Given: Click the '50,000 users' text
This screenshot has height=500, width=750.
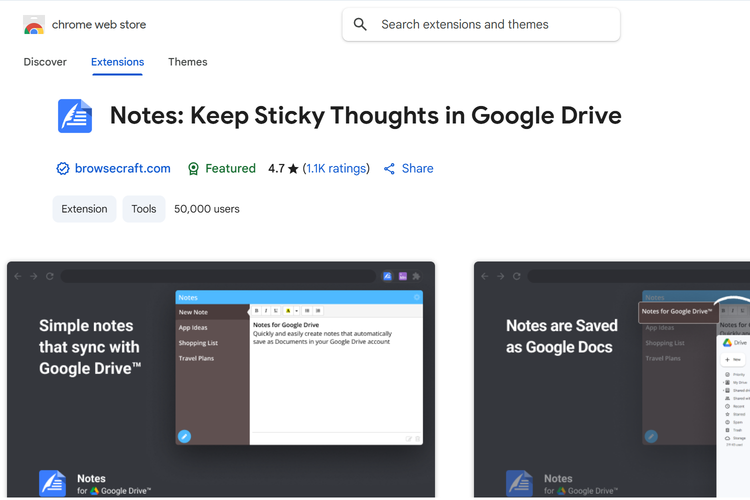Looking at the screenshot, I should pyautogui.click(x=207, y=209).
